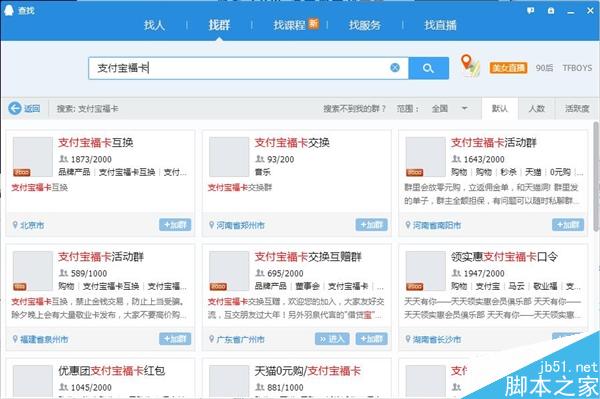
Task: Click the 董事会 tag on 交换互赠群 card
Action: 308,286
